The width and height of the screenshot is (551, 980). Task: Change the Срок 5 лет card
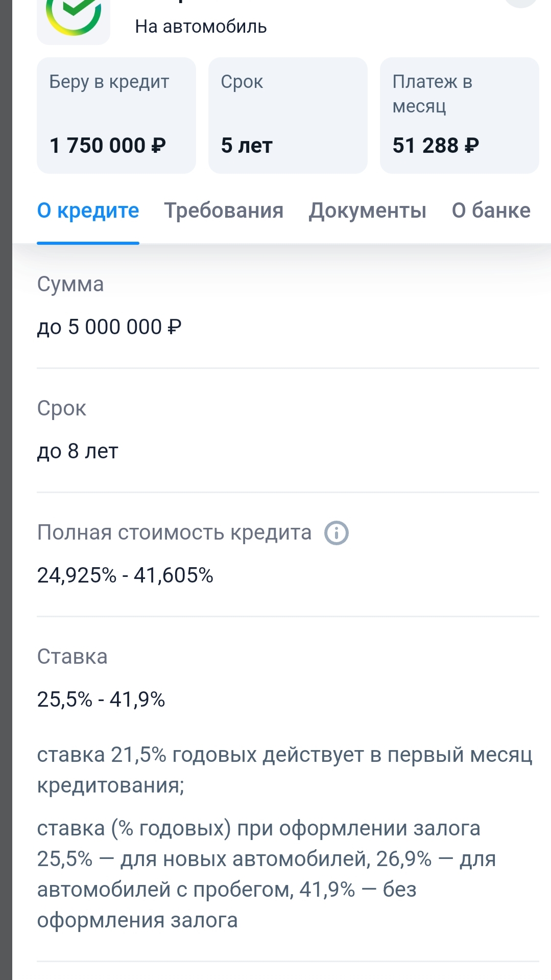[x=288, y=115]
